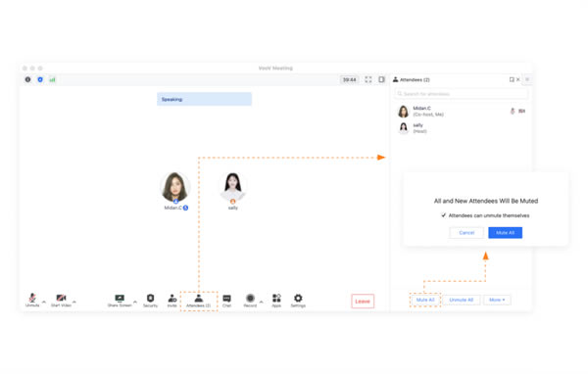Unmute the microphone in the toolbar
This screenshot has width=588, height=374.
pos(32,300)
